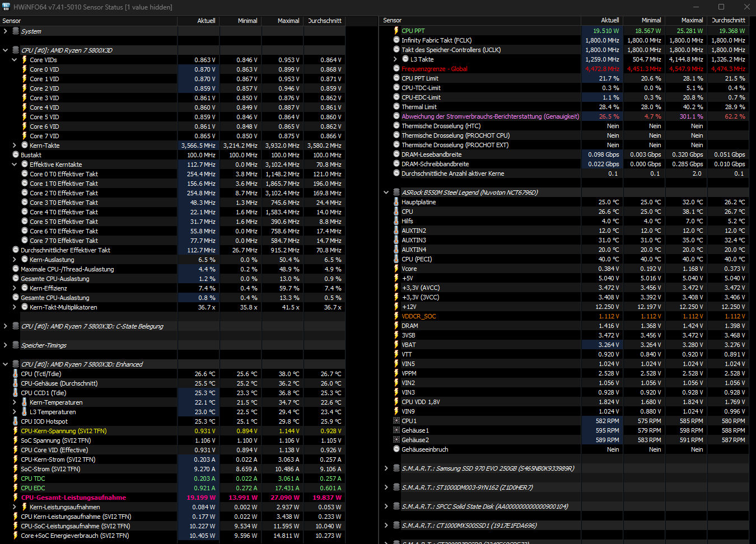Click the ASRock B550M Steel Legend chip icon

tap(396, 193)
